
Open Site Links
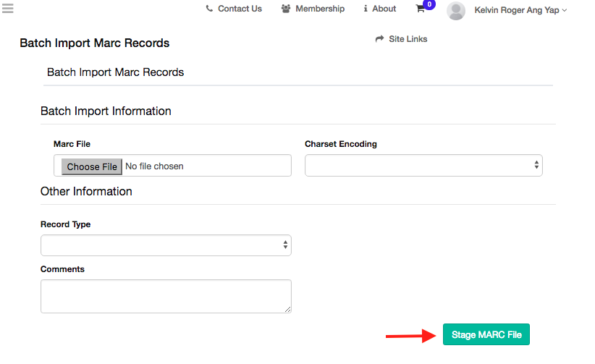[408, 39]
